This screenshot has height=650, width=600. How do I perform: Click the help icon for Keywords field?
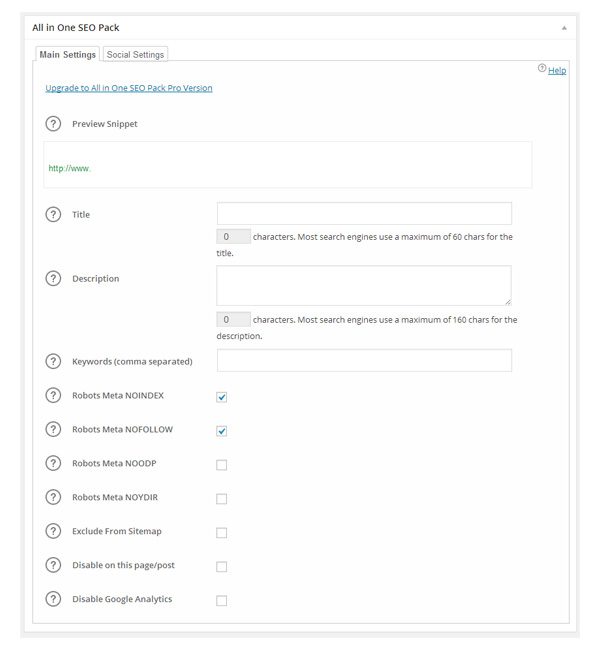(x=53, y=361)
